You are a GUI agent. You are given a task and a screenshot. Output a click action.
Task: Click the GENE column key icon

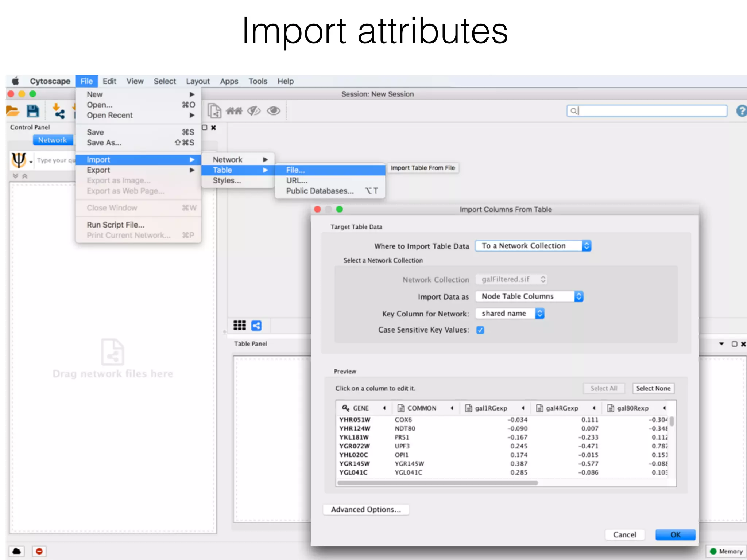(x=345, y=408)
